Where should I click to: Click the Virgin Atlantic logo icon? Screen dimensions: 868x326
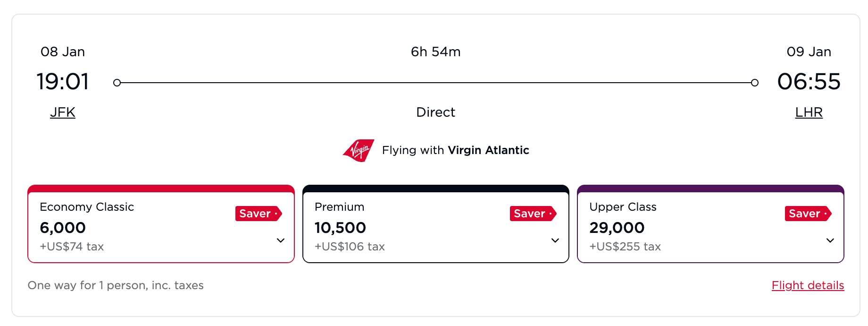358,150
